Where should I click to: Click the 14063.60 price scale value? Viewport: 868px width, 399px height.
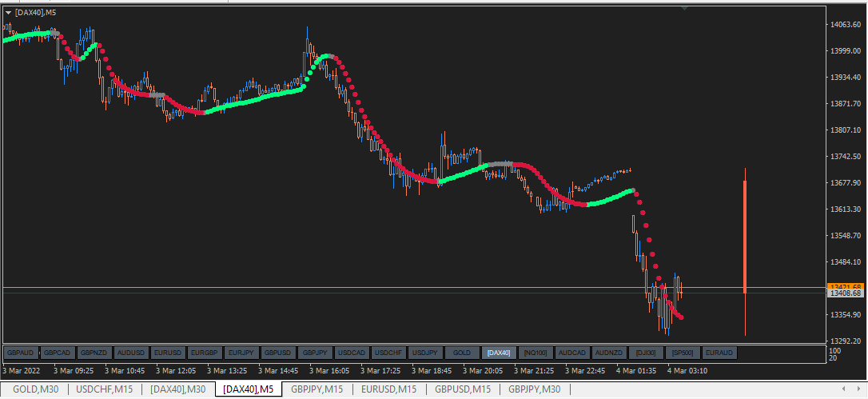[x=847, y=24]
